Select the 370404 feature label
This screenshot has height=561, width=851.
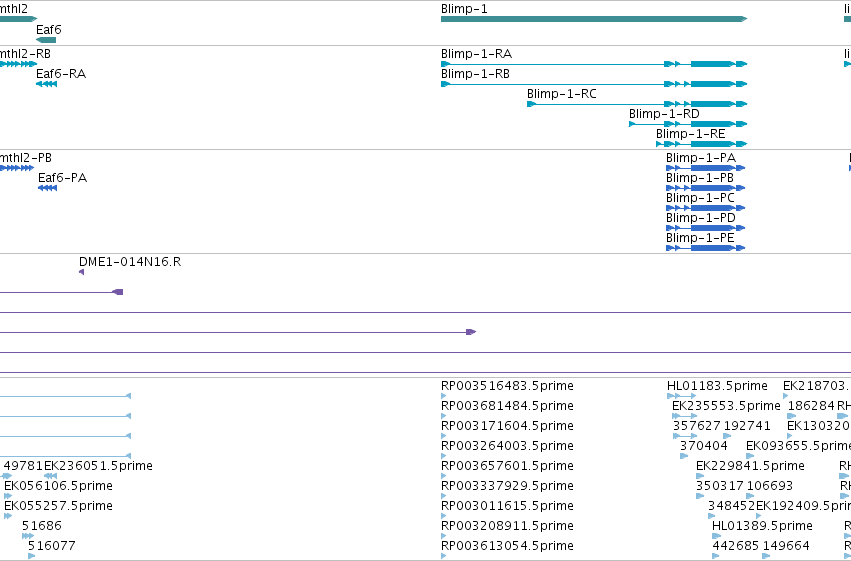(x=703, y=446)
